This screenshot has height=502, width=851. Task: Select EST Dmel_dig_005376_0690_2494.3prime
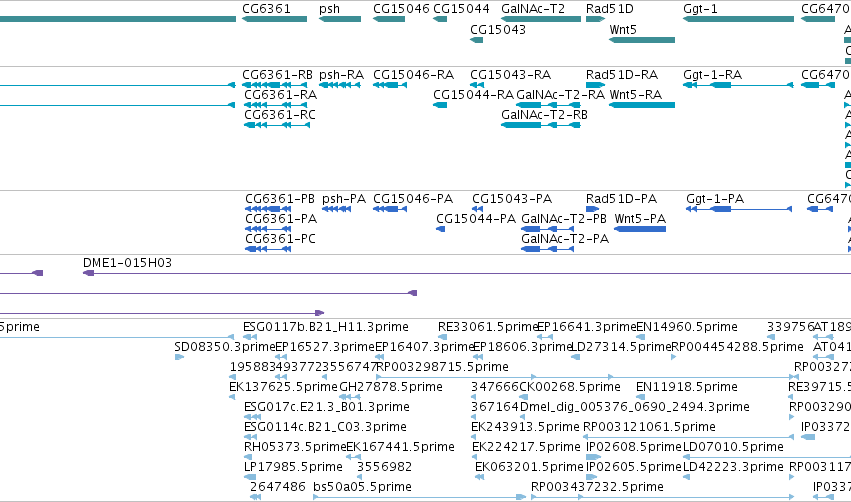pyautogui.click(x=523, y=417)
